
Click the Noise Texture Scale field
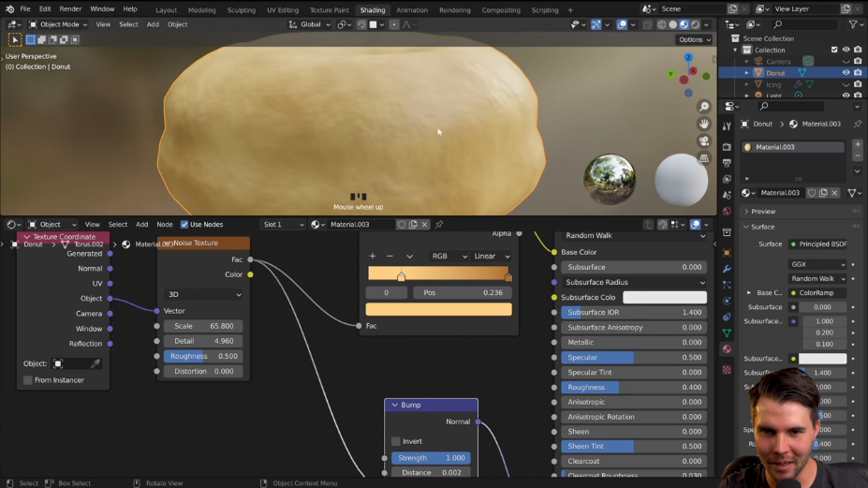[203, 326]
